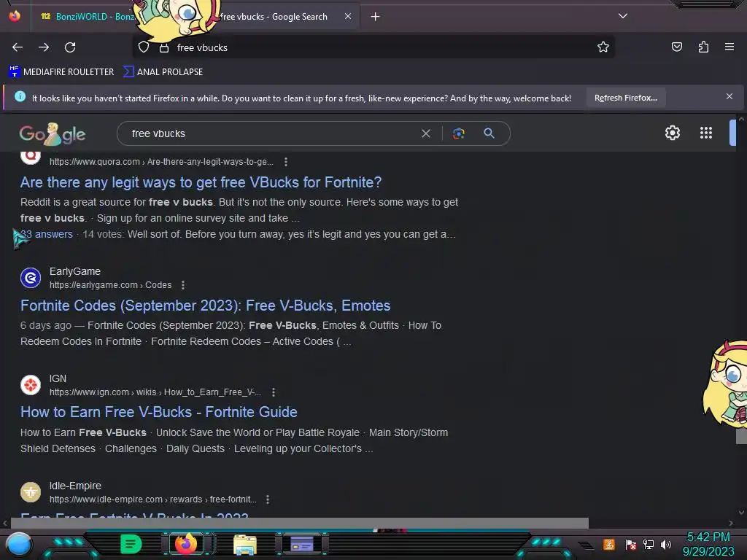Open Google quick settings gear
This screenshot has width=747, height=560.
coord(672,133)
